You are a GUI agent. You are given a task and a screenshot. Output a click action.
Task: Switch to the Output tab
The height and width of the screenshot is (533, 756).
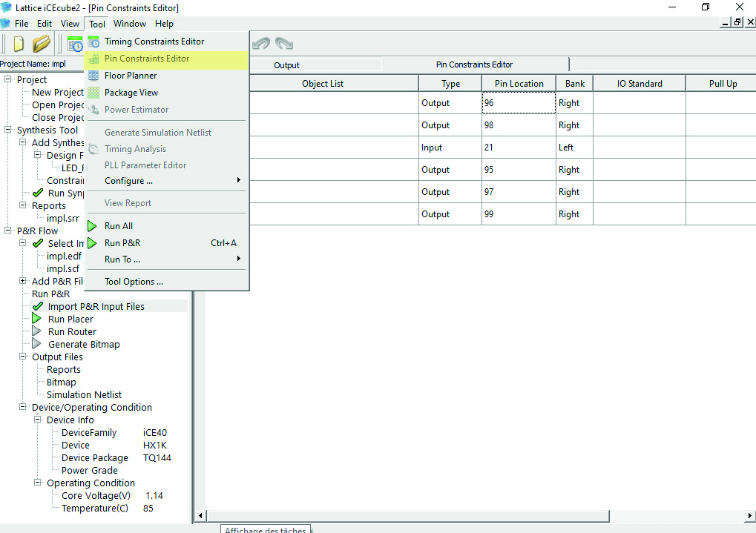click(287, 65)
